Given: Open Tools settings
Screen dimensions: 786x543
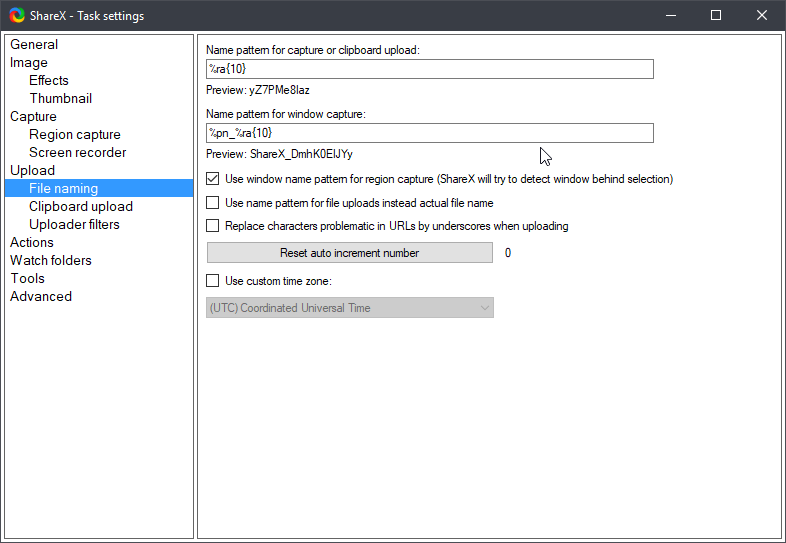Looking at the screenshot, I should [28, 279].
